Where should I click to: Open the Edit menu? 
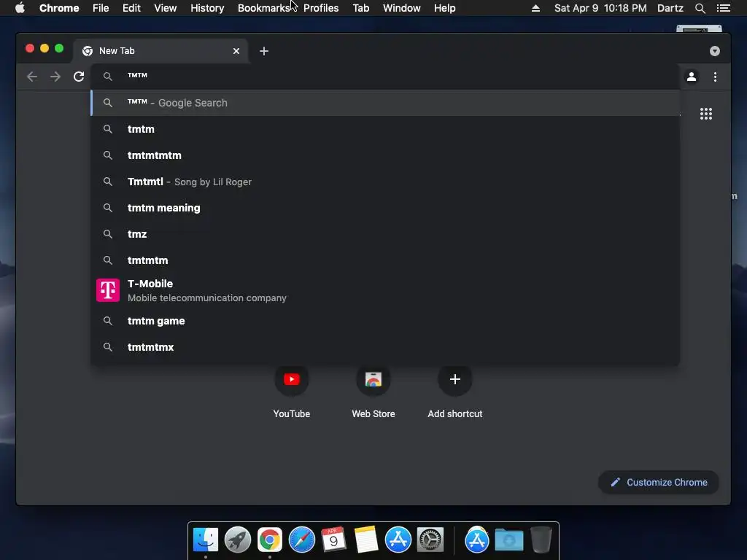coord(131,8)
